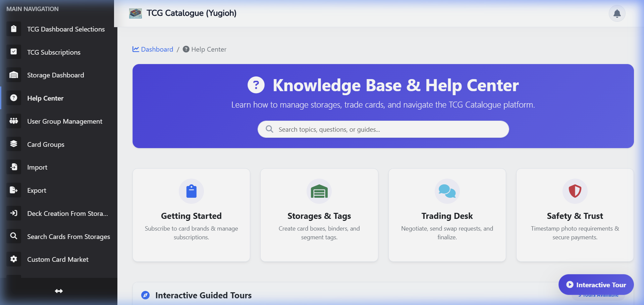Go to Storage Dashboard

click(x=59, y=75)
